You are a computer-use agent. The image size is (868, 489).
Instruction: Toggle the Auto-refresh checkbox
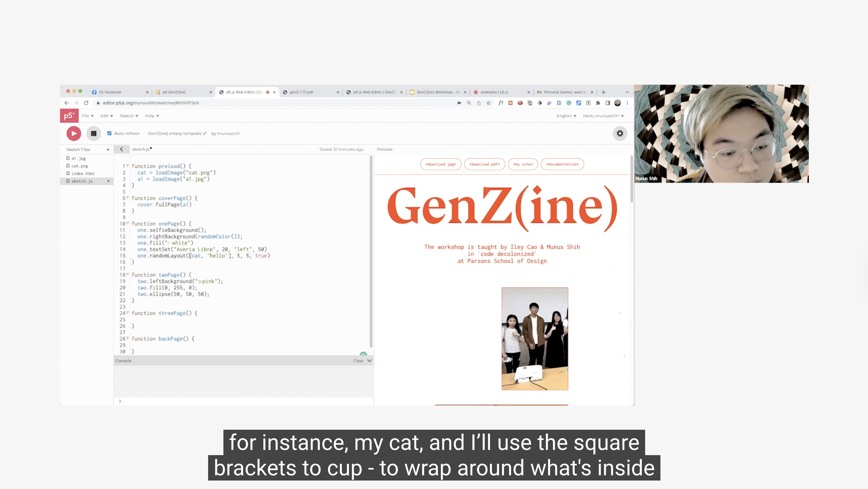point(109,134)
